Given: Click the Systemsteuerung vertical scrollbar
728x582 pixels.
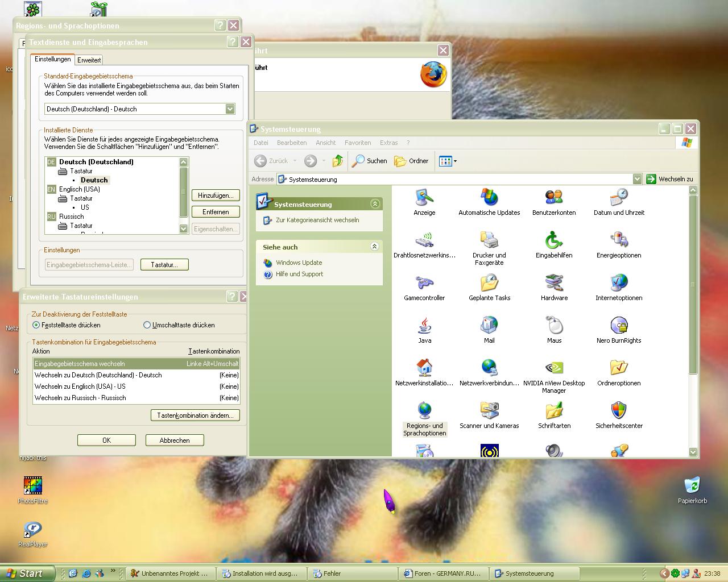Looking at the screenshot, I should [693, 284].
